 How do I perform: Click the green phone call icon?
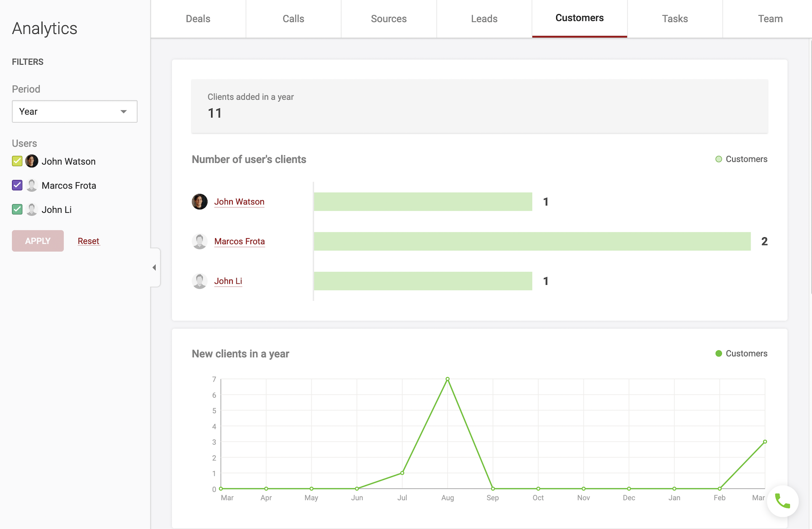pyautogui.click(x=783, y=501)
